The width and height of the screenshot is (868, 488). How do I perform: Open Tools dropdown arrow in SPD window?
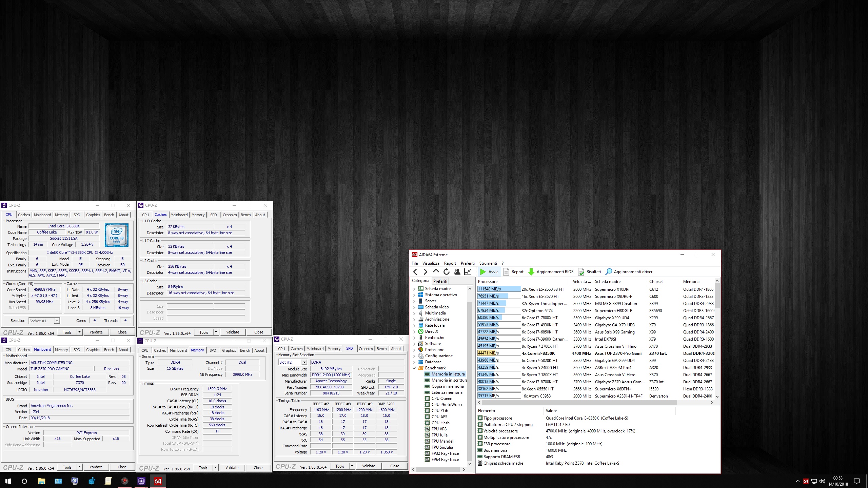coord(352,466)
